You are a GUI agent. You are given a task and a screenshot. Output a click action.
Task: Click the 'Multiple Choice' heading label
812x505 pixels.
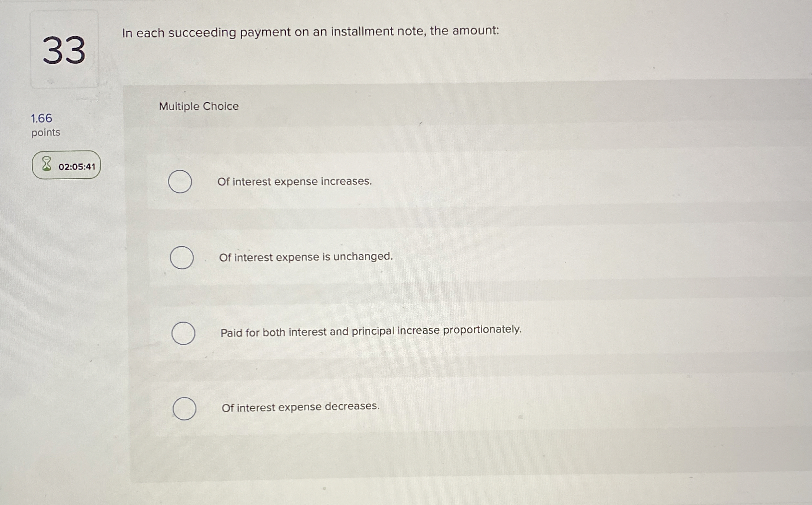(x=198, y=106)
